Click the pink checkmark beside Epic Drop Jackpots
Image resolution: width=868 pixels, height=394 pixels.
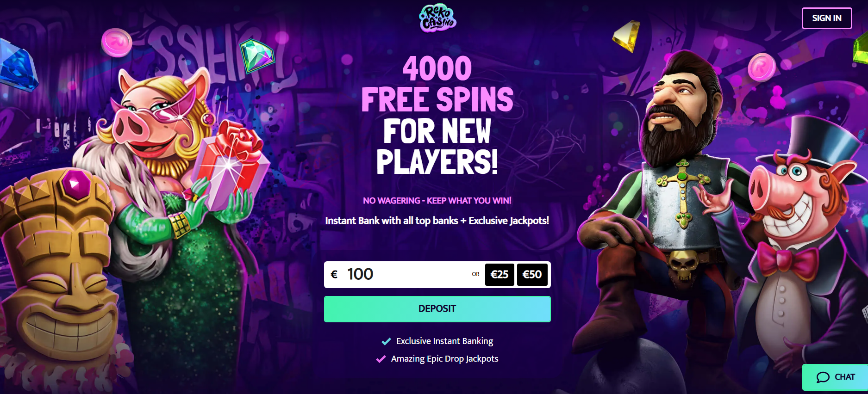[x=381, y=359]
